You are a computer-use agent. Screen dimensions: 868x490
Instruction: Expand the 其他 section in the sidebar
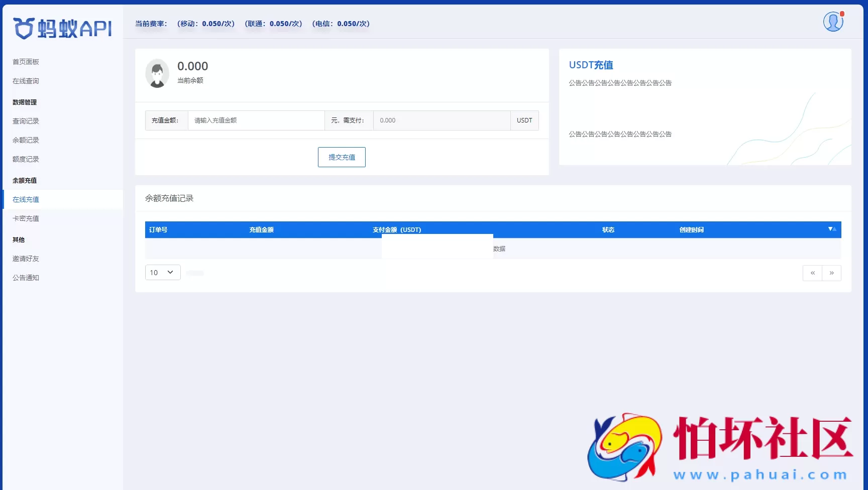(x=18, y=239)
